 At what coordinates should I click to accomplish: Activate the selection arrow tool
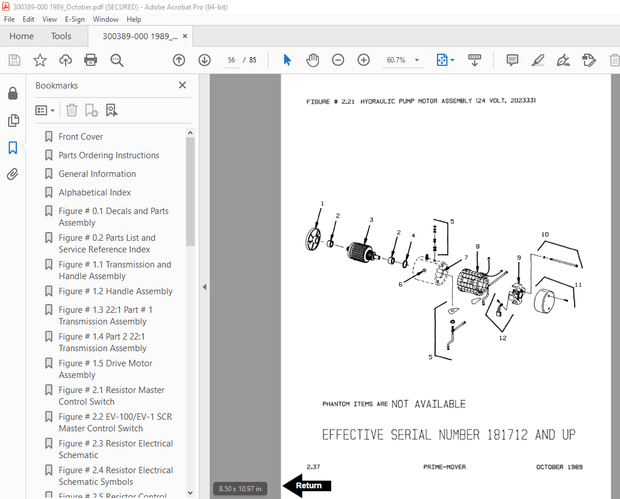point(287,60)
